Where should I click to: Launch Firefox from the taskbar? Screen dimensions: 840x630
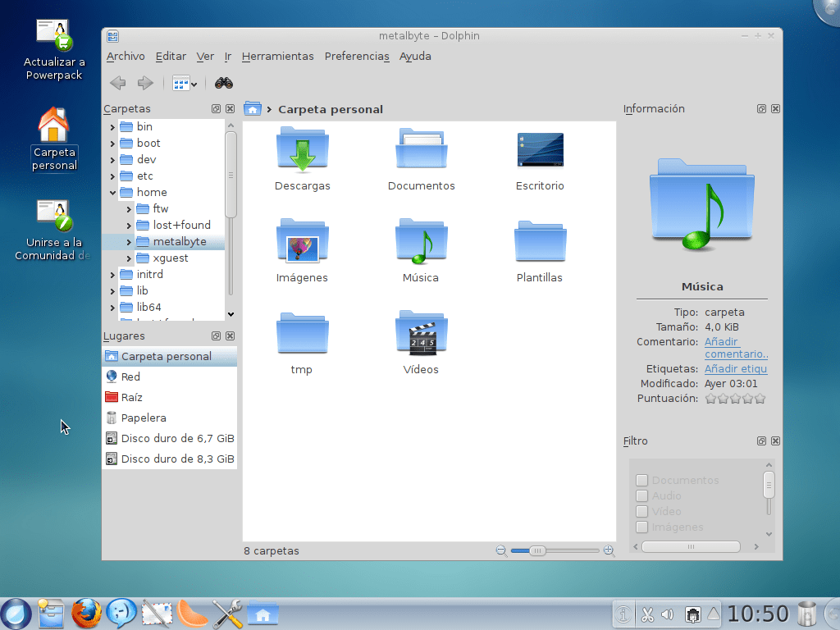86,613
